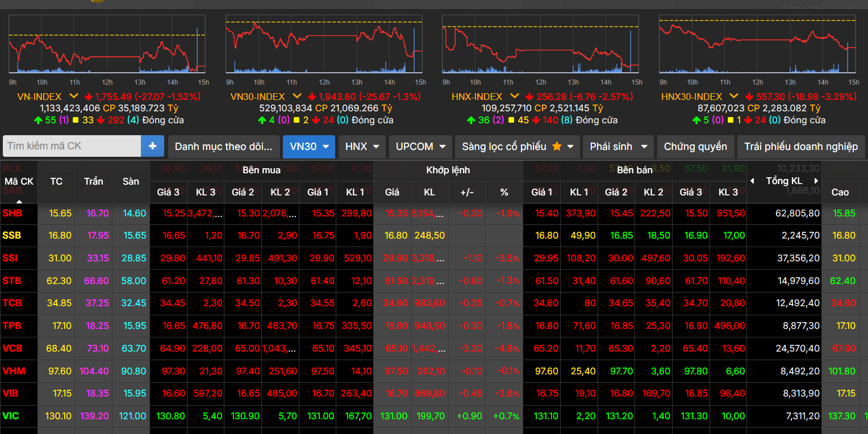Open the VN-INDEX intraday chart
Screen dimensions: 868x434
107,44
